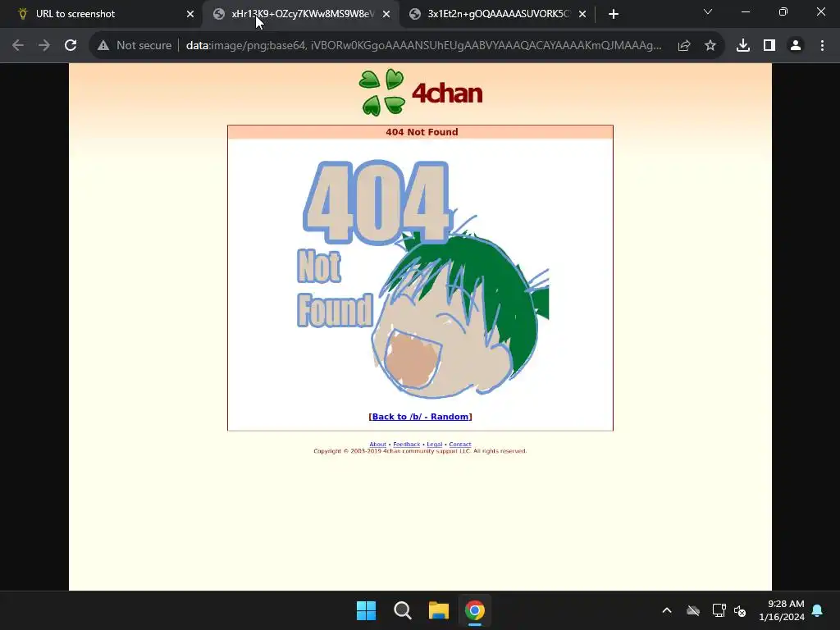This screenshot has width=840, height=630.
Task: Open the Contact footer link
Action: click(460, 444)
